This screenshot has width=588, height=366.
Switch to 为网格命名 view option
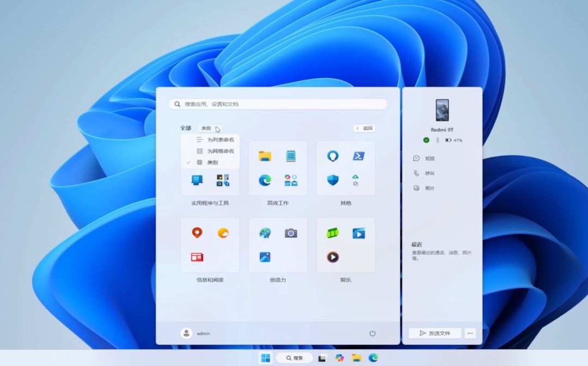(x=220, y=151)
